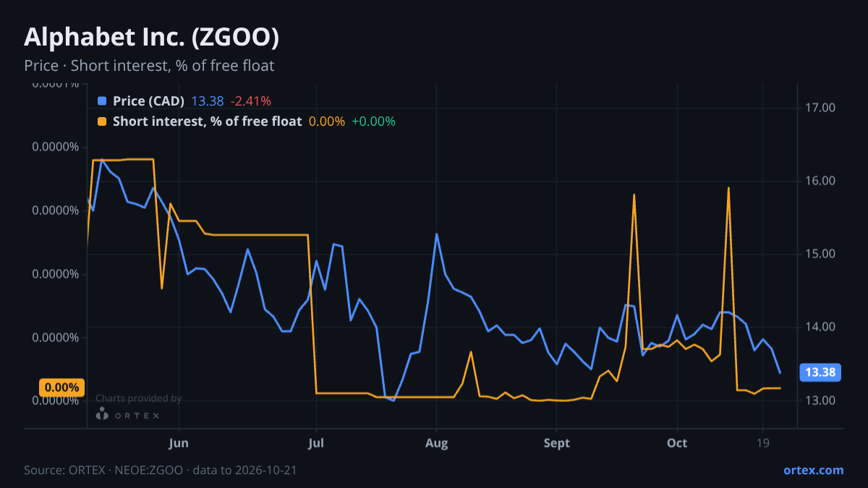Click the ORTEX logo icon
Viewport: 868px width, 488px height.
102,414
